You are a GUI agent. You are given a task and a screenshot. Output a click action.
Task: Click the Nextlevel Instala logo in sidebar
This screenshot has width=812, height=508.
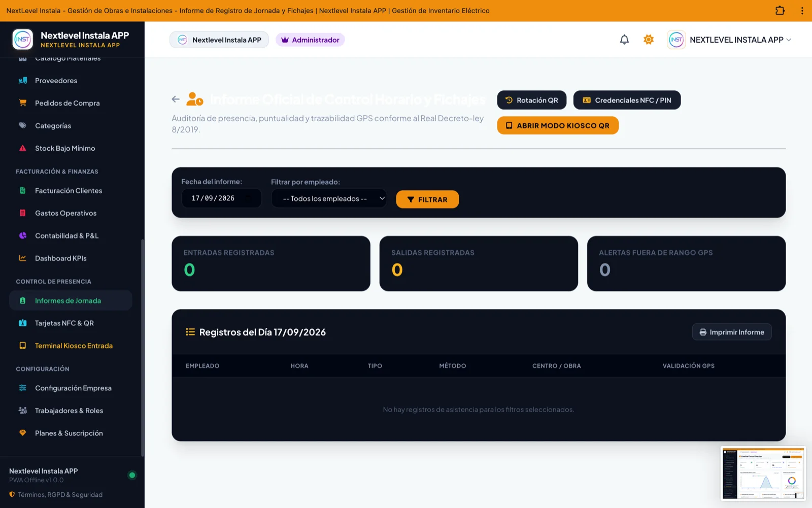pyautogui.click(x=23, y=40)
